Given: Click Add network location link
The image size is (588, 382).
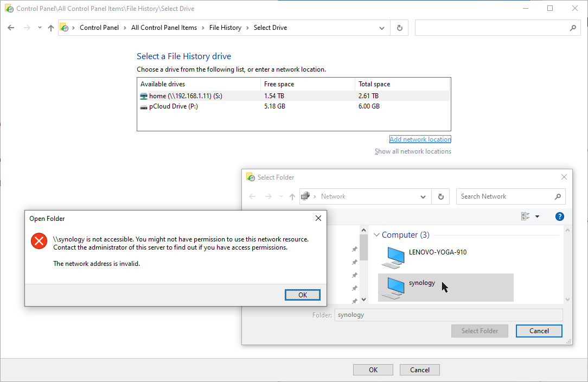Looking at the screenshot, I should [420, 139].
